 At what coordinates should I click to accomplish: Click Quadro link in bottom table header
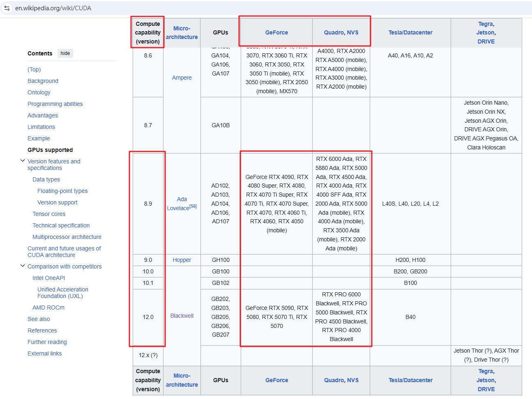[x=334, y=380]
